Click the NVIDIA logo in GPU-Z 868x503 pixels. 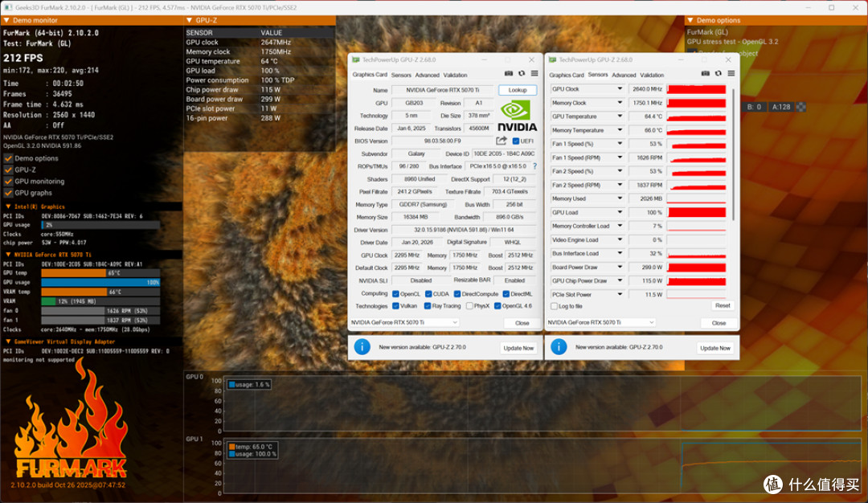coord(517,115)
